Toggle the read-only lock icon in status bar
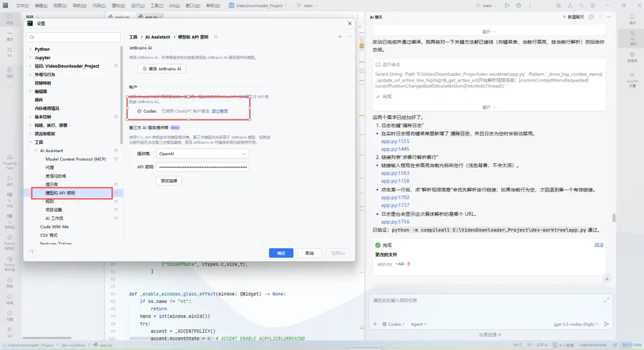This screenshot has width=644, height=350. click(615, 345)
